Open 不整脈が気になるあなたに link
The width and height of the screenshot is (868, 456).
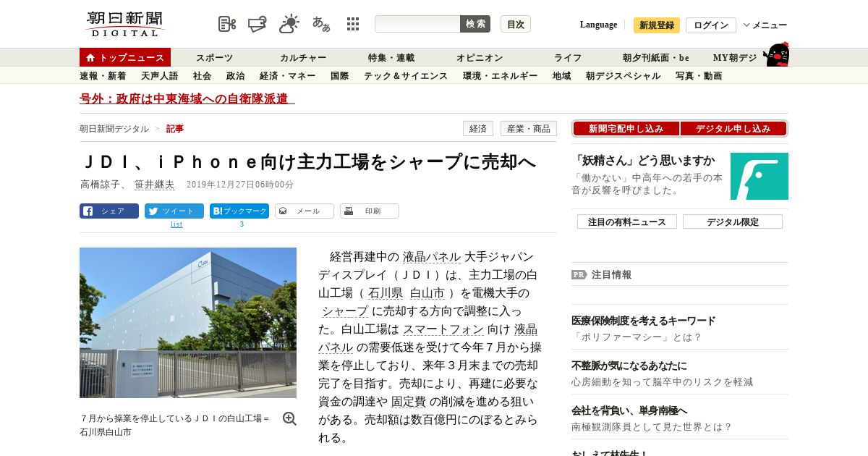tap(629, 366)
